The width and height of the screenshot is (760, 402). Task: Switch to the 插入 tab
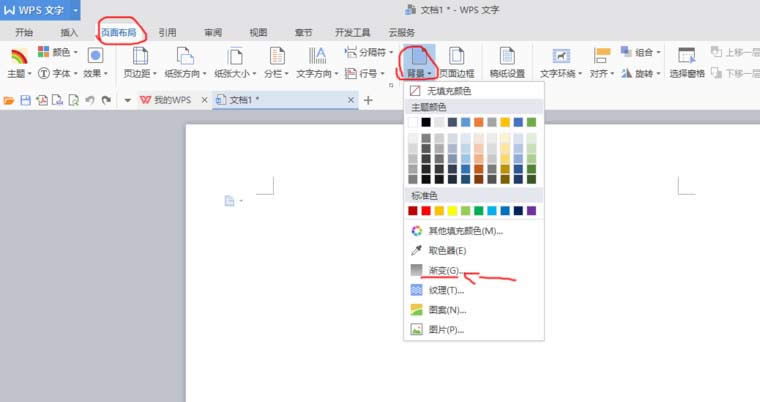coord(69,32)
